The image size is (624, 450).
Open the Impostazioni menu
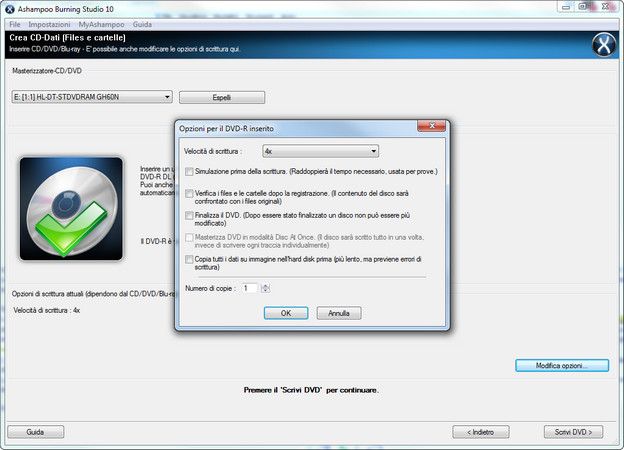pos(49,24)
